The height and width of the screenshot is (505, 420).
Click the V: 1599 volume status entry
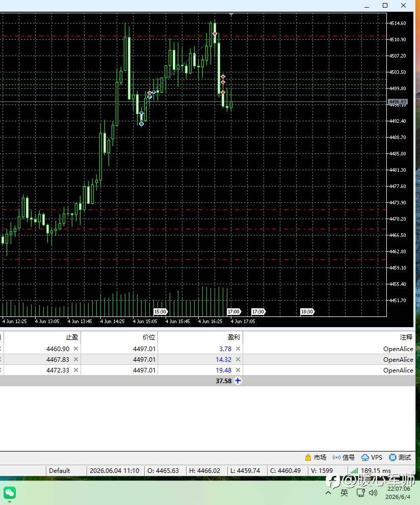pos(322,470)
